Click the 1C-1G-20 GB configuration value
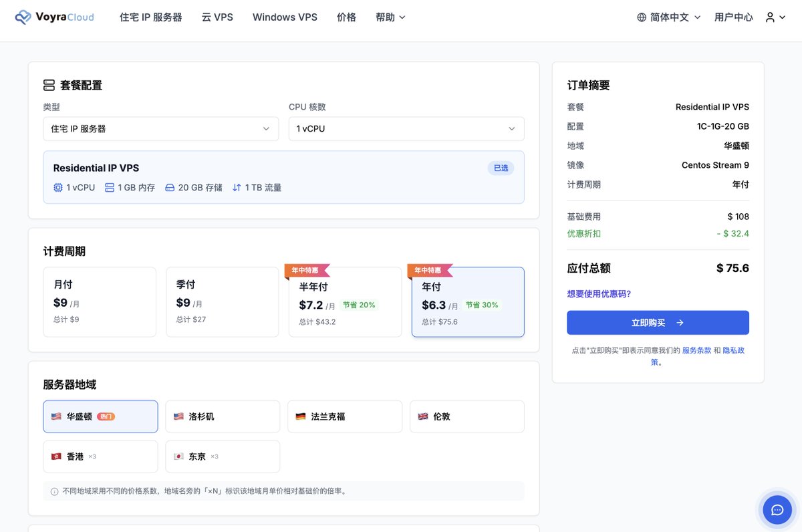Image resolution: width=802 pixels, height=532 pixels. pyautogui.click(x=723, y=126)
